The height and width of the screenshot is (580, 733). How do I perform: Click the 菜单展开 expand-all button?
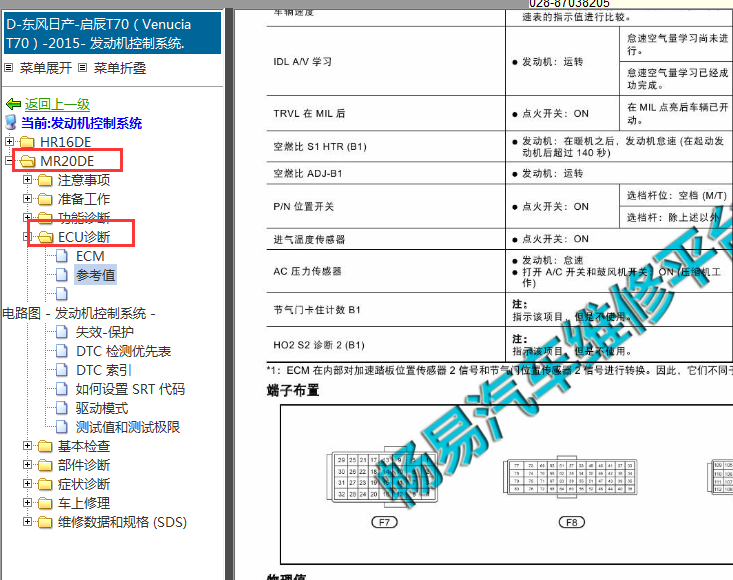[45, 68]
